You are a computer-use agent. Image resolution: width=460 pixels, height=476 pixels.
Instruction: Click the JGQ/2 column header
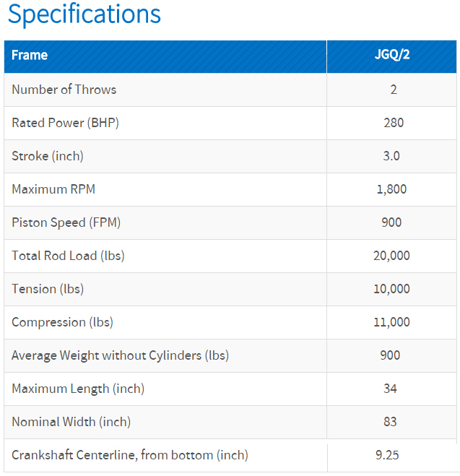pos(392,56)
